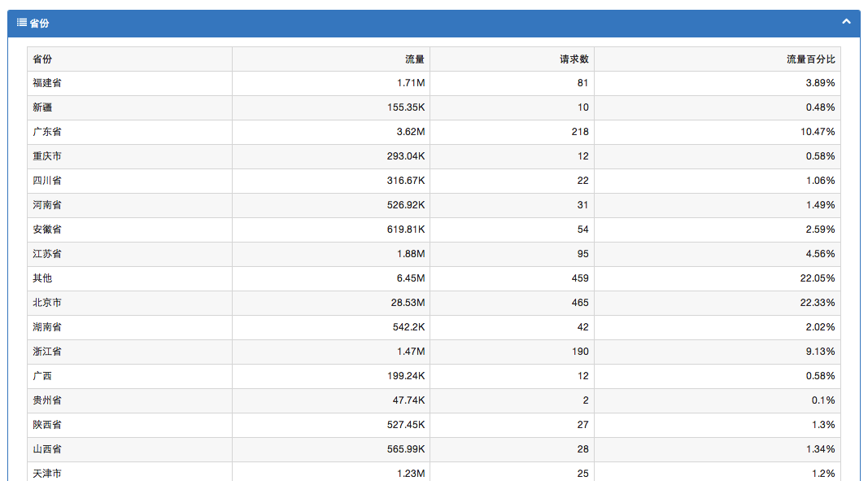The image size is (868, 481).
Task: Click 山西省 traffic value 565.99K
Action: (406, 449)
